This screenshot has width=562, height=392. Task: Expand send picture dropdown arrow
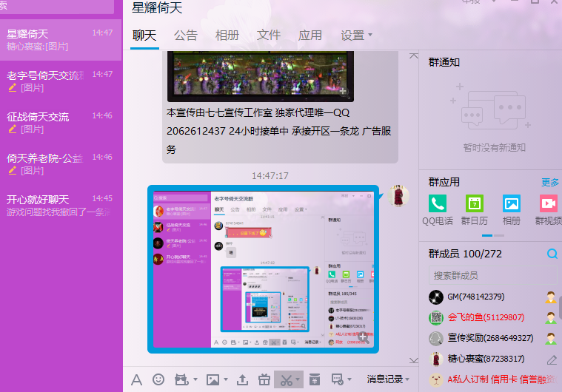point(226,379)
